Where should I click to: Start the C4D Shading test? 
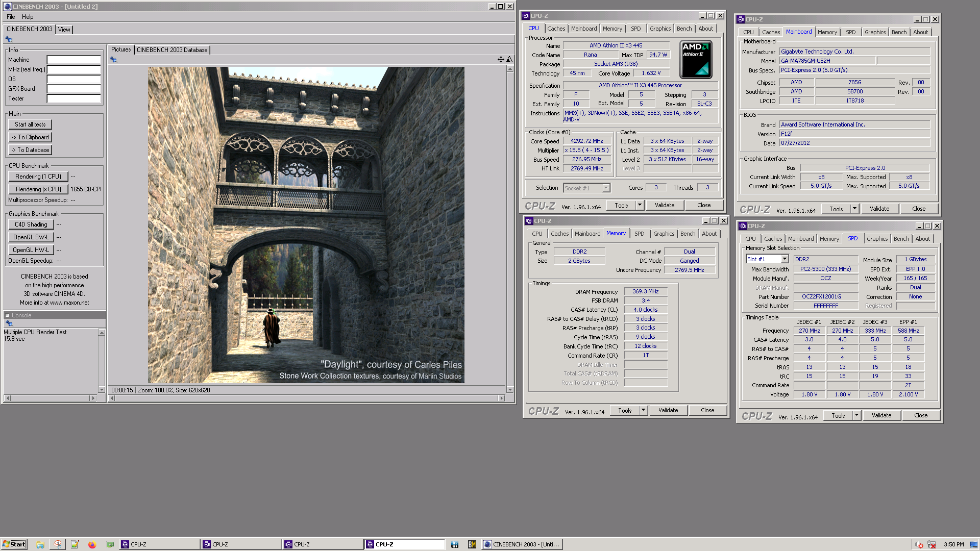point(31,224)
